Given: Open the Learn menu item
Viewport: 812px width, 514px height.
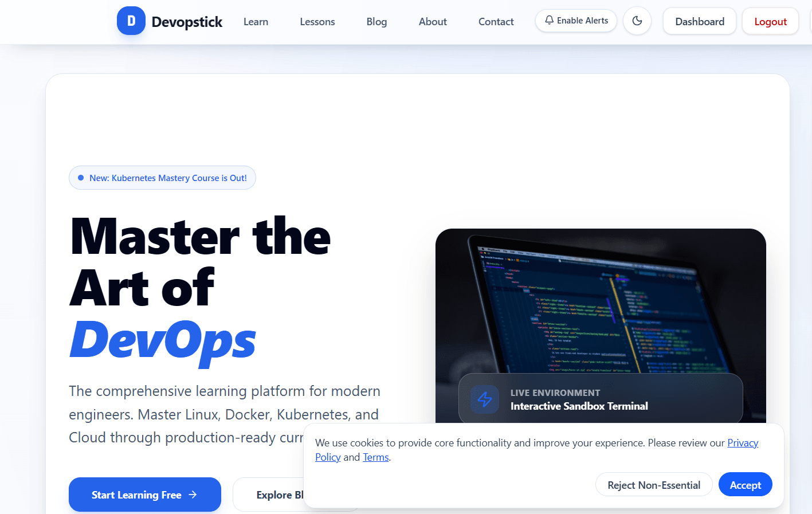Looking at the screenshot, I should click(256, 22).
